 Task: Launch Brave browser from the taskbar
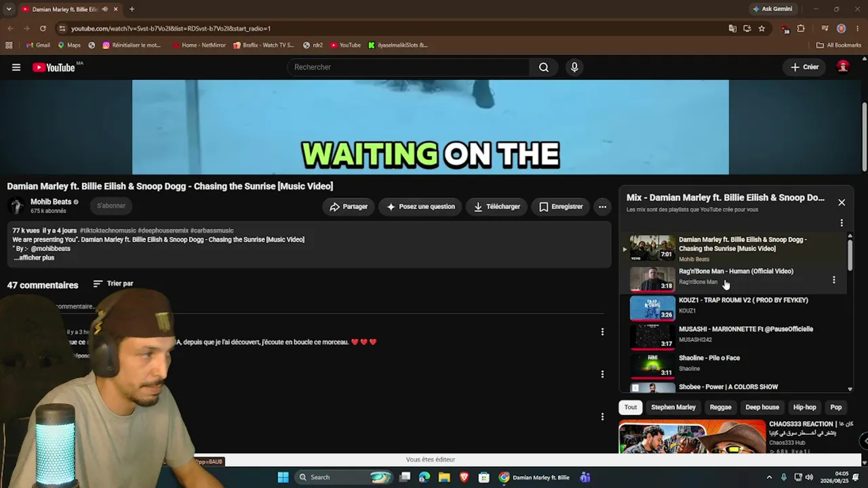click(465, 477)
